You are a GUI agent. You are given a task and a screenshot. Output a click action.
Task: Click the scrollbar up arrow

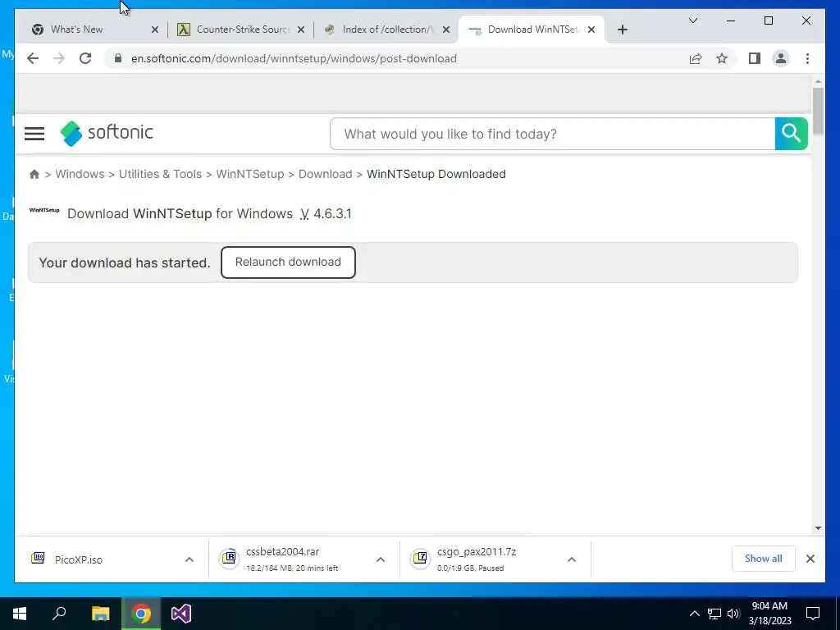point(818,82)
